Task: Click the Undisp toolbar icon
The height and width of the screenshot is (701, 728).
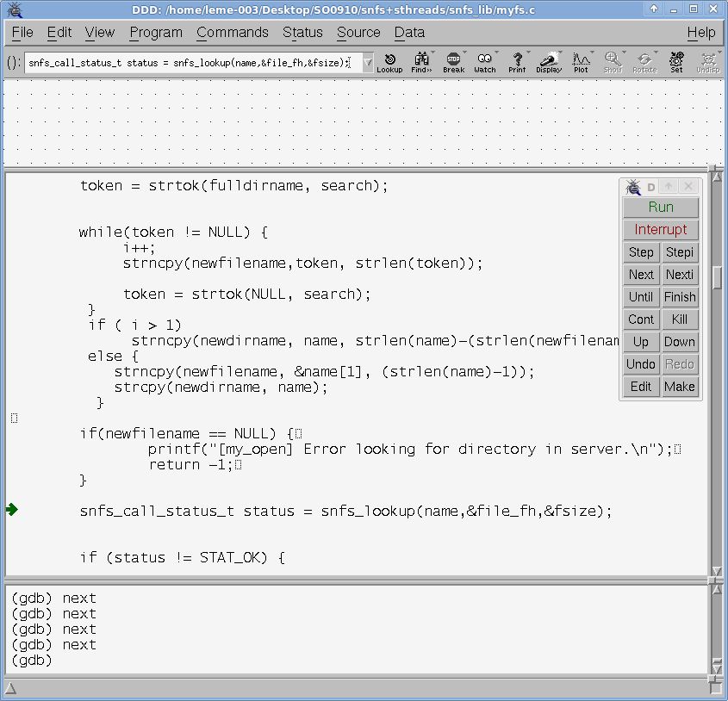Action: (708, 63)
